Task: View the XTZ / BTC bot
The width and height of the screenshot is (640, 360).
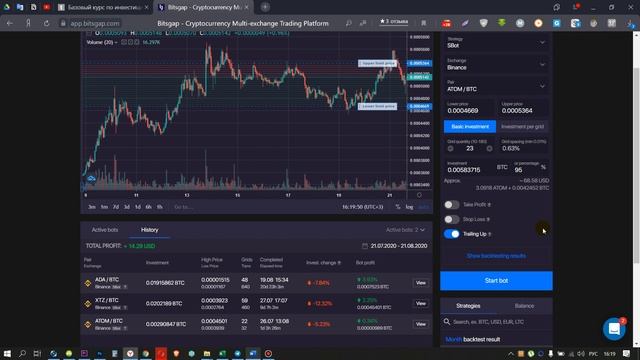Action: (420, 303)
